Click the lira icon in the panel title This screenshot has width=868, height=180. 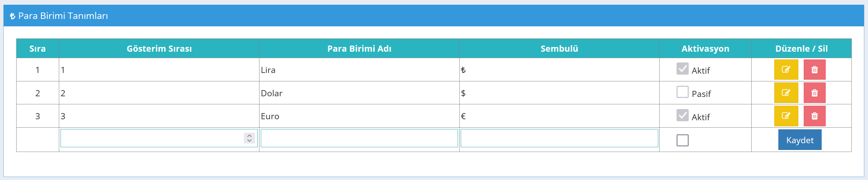pyautogui.click(x=13, y=16)
